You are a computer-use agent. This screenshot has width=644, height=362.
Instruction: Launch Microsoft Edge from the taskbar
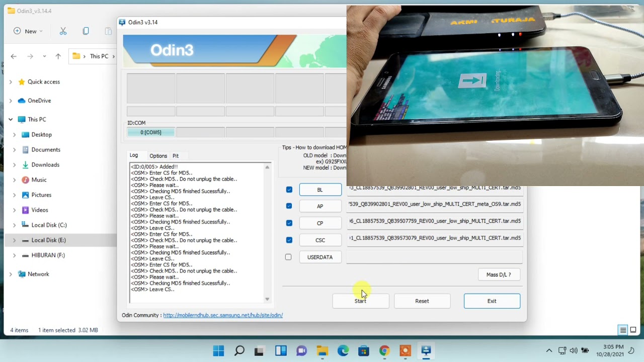(343, 351)
